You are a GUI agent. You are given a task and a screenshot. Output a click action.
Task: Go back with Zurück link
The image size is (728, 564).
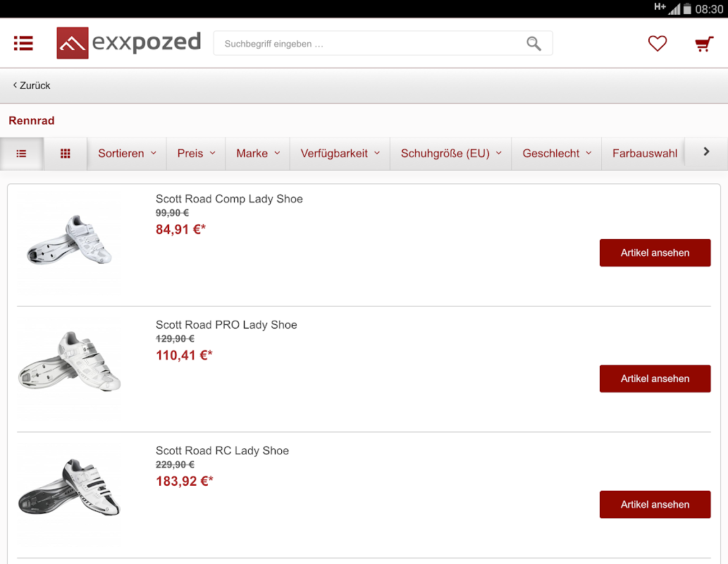pos(32,85)
